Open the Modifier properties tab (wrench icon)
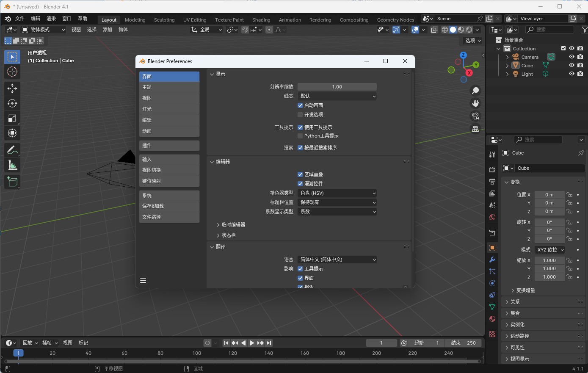 492,260
